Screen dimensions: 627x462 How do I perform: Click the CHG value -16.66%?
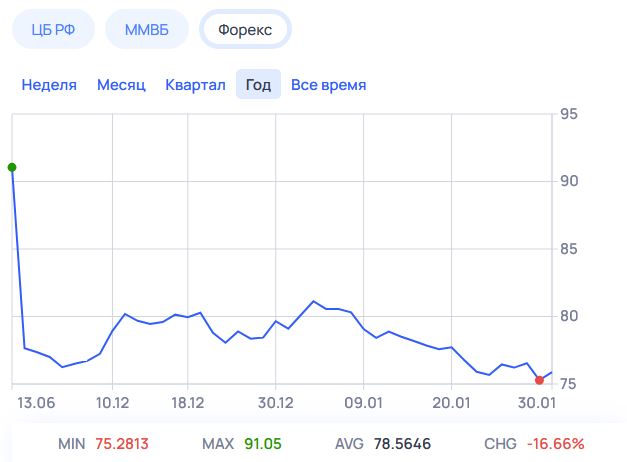point(554,443)
